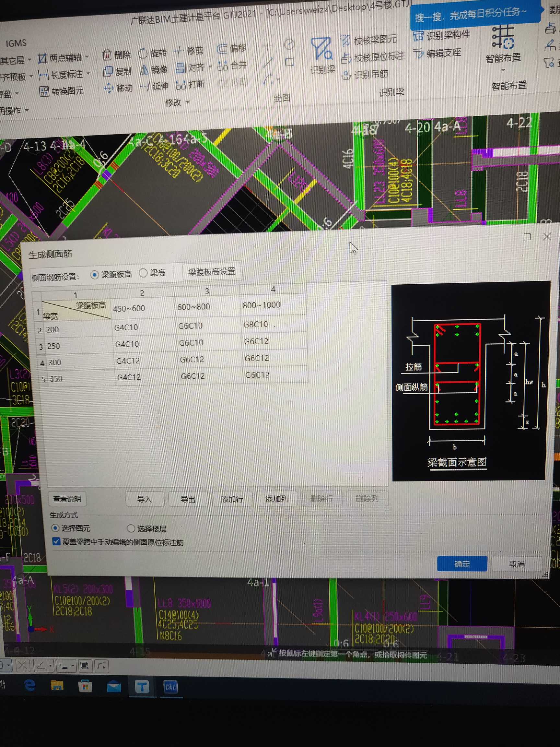Click the 导出 button

(x=188, y=499)
